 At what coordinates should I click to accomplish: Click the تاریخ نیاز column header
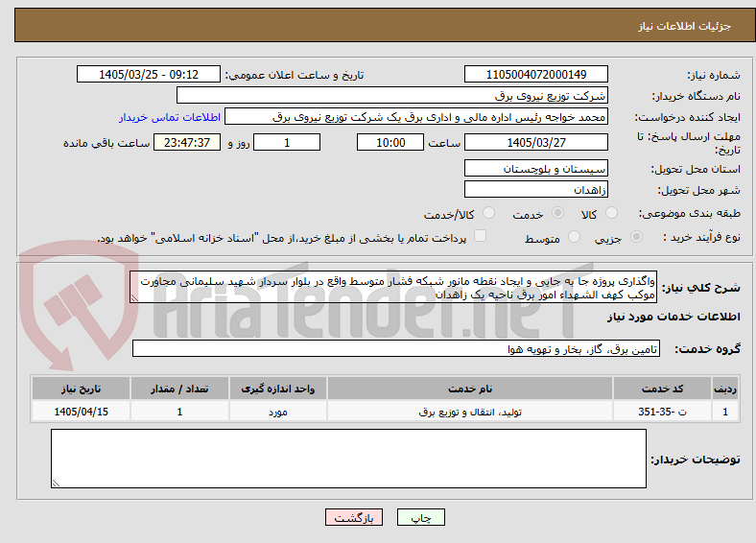[x=81, y=389]
